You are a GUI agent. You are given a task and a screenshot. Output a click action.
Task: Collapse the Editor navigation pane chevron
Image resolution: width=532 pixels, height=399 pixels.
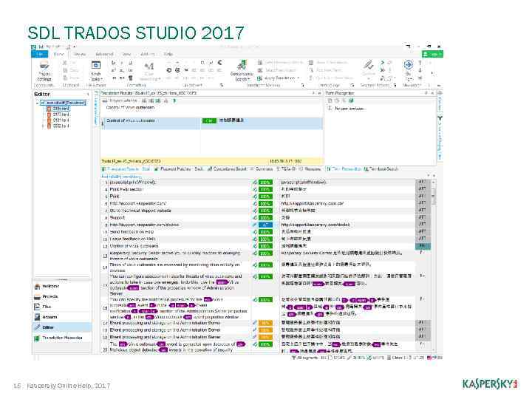pyautogui.click(x=88, y=95)
